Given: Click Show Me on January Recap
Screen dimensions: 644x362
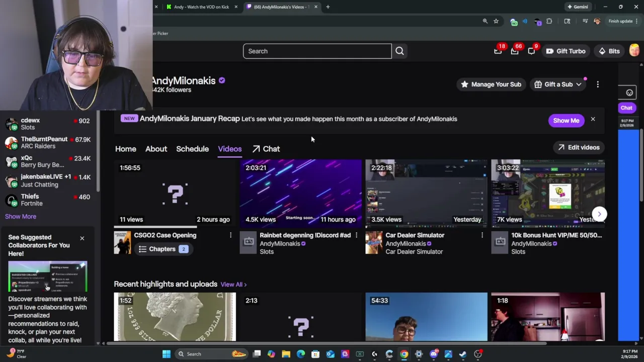Looking at the screenshot, I should (566, 120).
